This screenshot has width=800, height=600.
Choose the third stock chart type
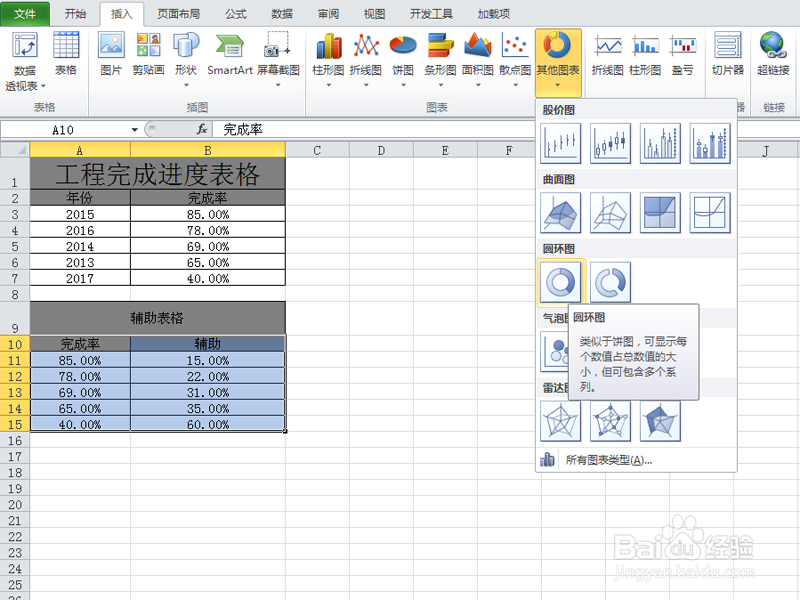click(x=660, y=143)
